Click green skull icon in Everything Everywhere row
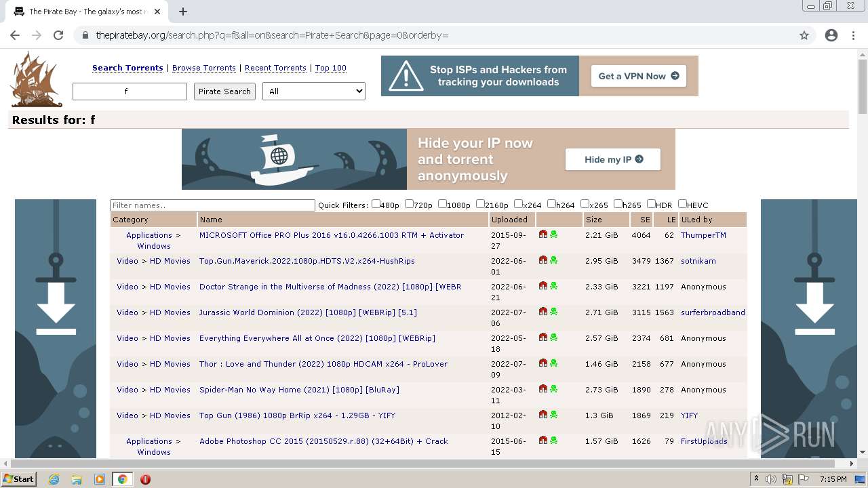This screenshot has height=488, width=868. click(x=554, y=338)
